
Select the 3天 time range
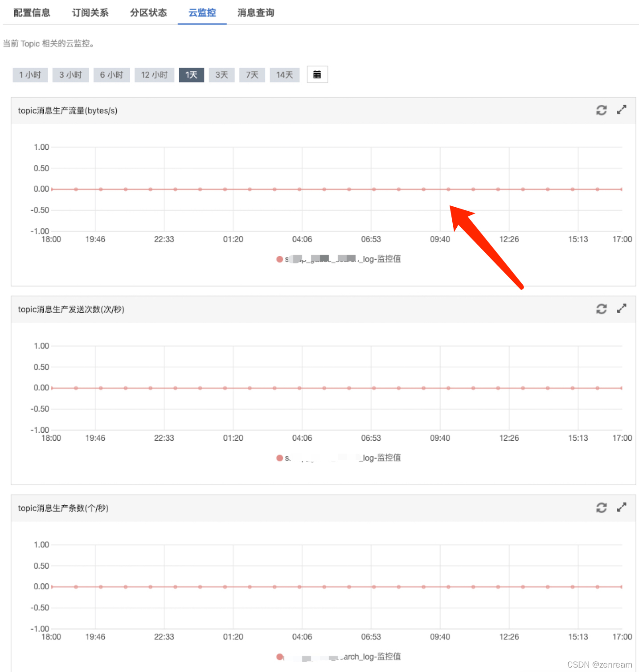click(x=221, y=75)
